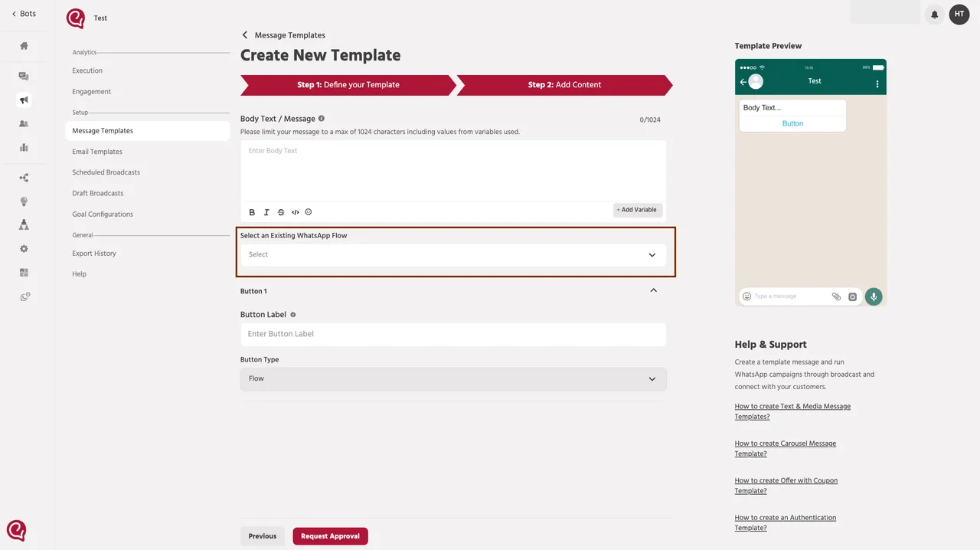Open the conversations chat icon
This screenshot has height=550, width=980.
(24, 76)
